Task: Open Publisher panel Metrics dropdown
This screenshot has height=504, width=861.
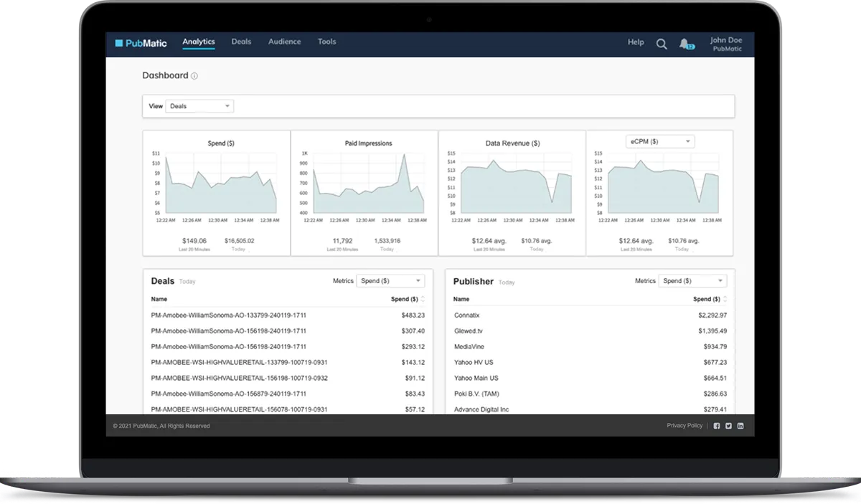Action: tap(692, 281)
